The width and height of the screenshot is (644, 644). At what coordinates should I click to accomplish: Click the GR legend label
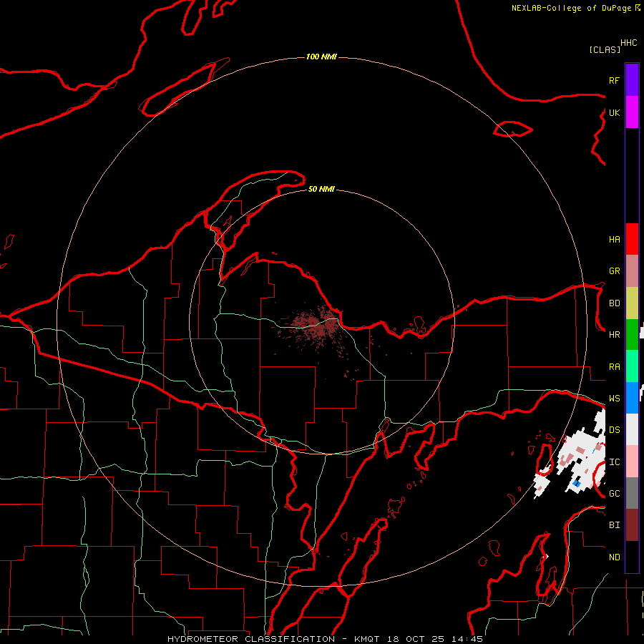pos(614,271)
